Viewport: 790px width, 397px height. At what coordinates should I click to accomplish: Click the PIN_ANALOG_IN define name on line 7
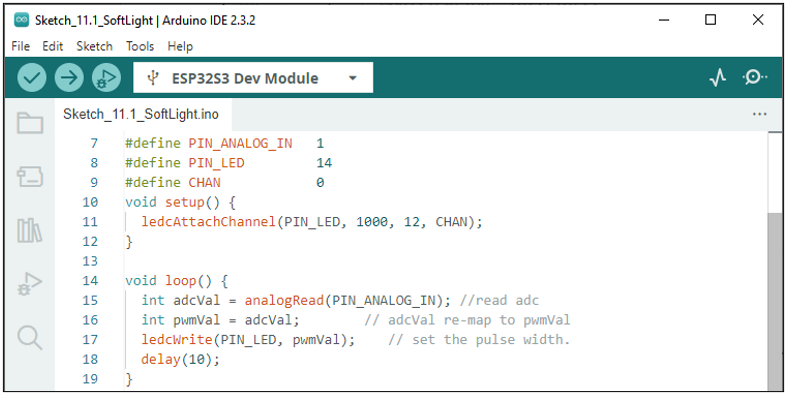tap(240, 144)
